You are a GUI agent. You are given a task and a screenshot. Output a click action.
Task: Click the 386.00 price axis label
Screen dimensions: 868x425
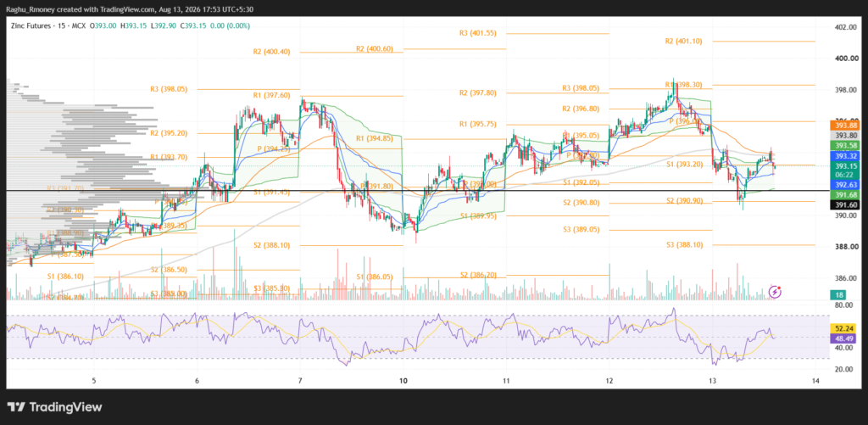[847, 279]
